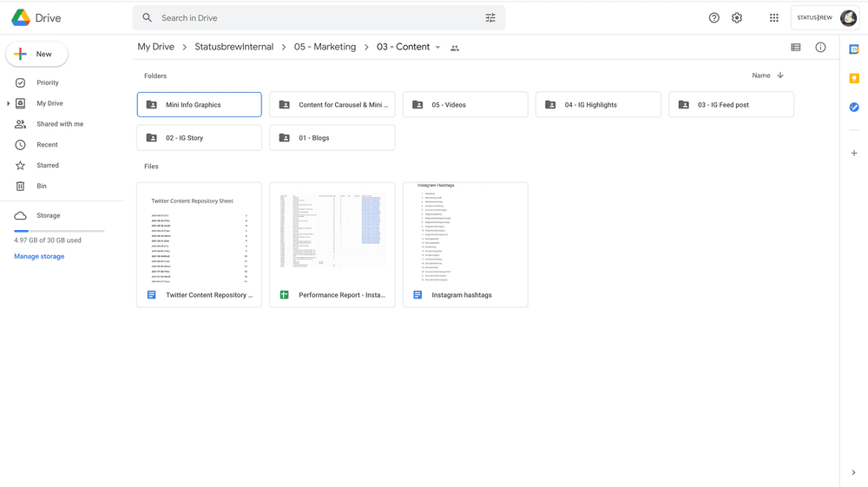Viewport: 868px width, 487px height.
Task: Open the Help question mark icon
Action: tap(713, 18)
